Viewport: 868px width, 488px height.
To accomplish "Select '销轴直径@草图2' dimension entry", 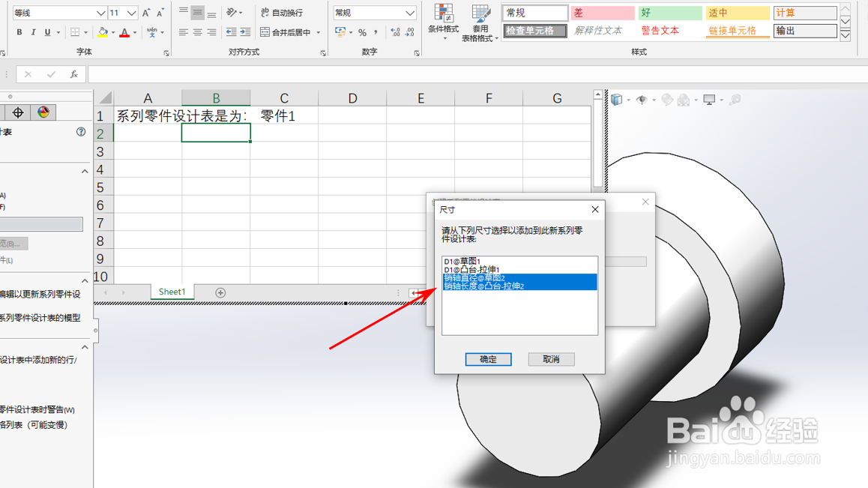I will tap(519, 277).
